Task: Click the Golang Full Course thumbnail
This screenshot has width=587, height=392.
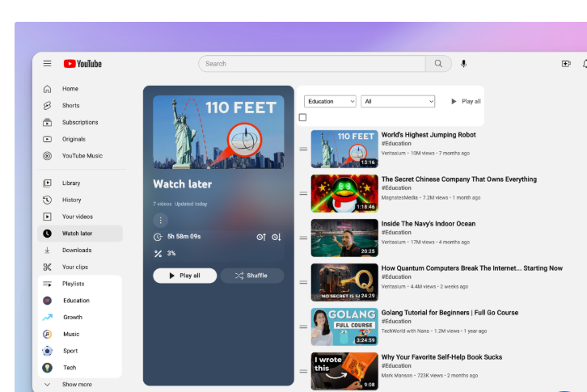Action: [344, 327]
